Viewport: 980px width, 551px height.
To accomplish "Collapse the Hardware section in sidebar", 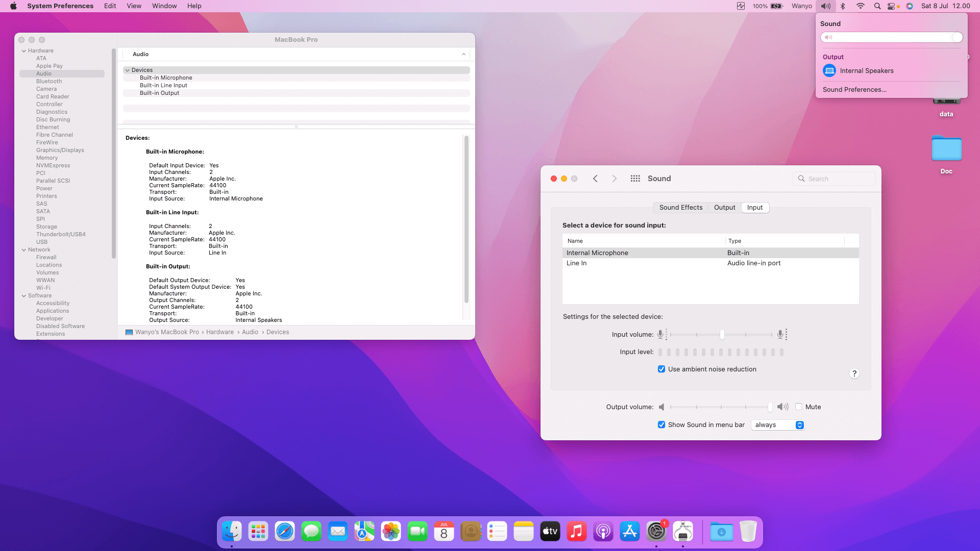I will click(24, 51).
